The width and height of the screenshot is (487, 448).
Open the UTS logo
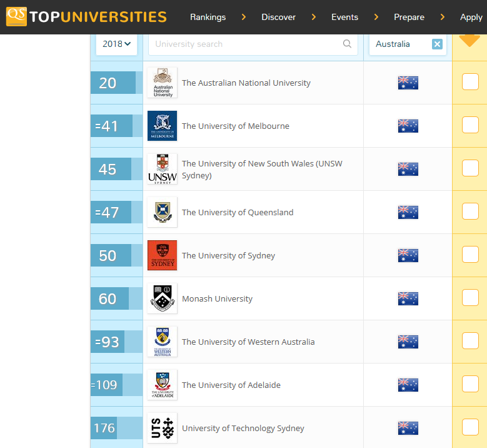pos(162,428)
